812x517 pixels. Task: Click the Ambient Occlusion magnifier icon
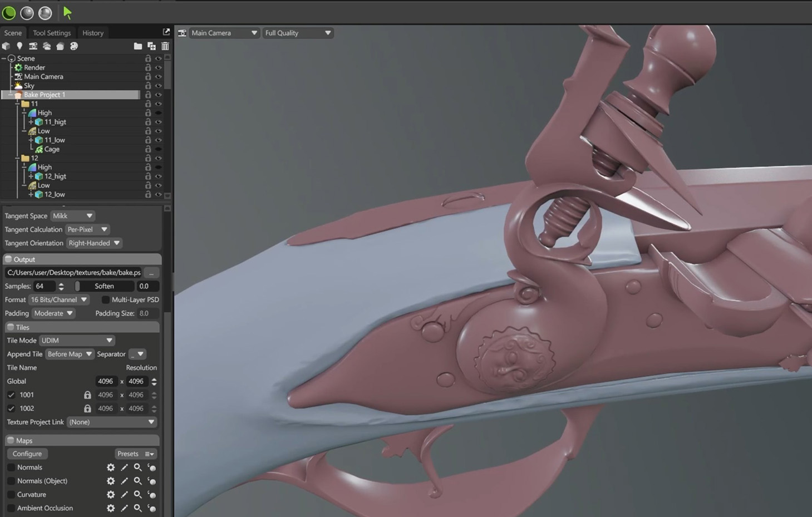point(137,508)
